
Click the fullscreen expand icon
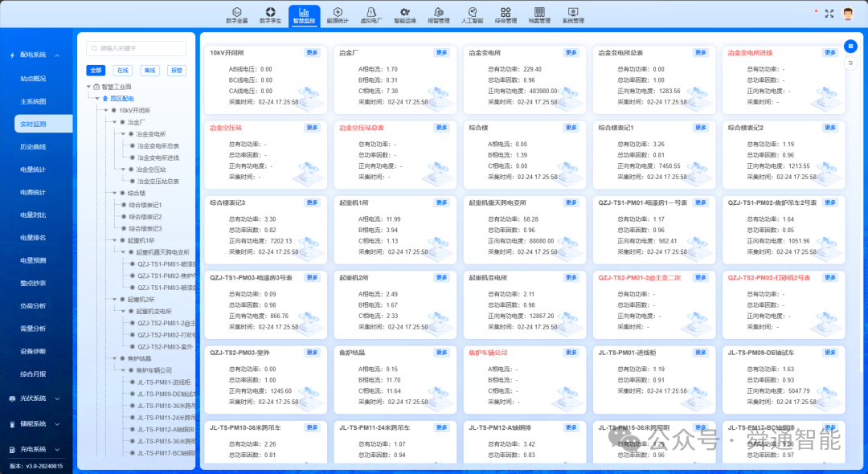pyautogui.click(x=829, y=14)
